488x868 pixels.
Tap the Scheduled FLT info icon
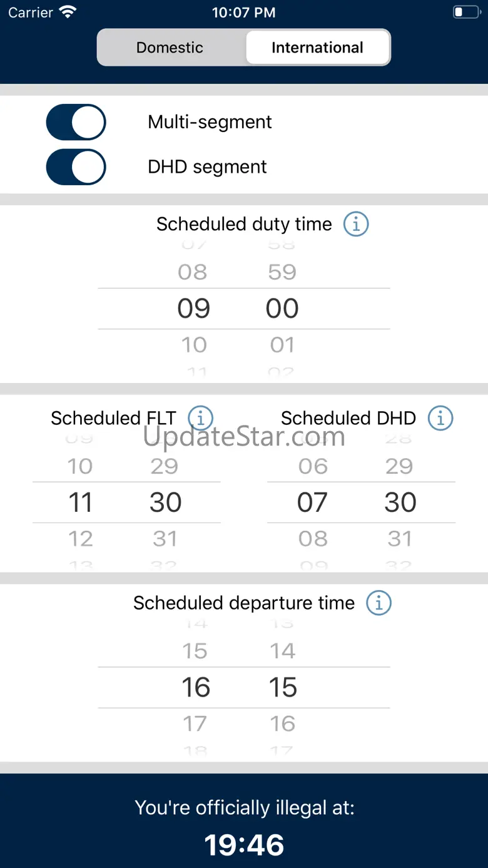(200, 418)
